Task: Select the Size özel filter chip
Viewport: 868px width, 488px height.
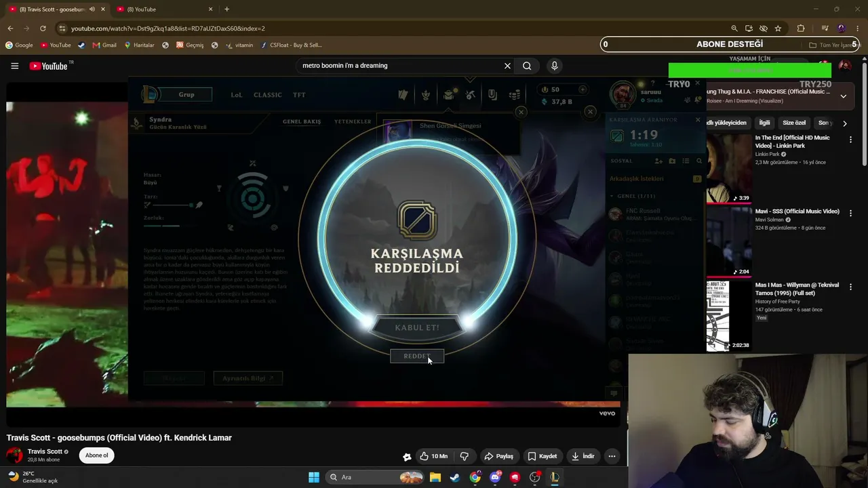Action: pos(794,123)
